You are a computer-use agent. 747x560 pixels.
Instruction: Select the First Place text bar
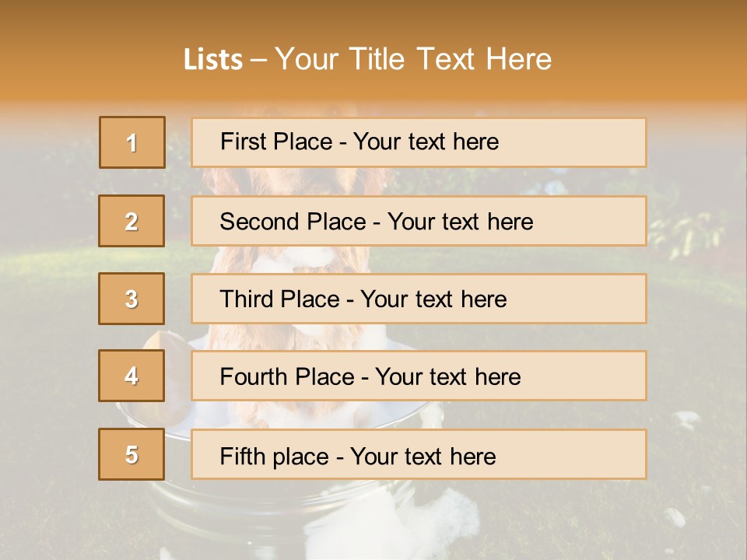(419, 142)
